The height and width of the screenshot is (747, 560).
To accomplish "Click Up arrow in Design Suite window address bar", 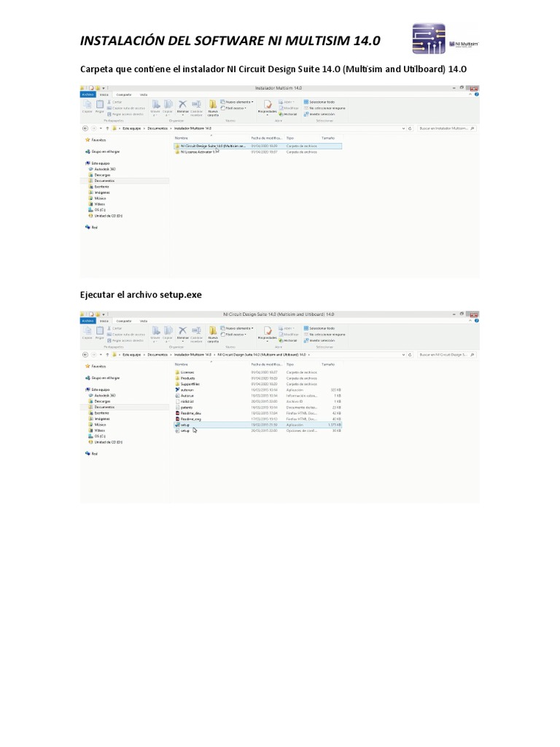I will coord(107,355).
